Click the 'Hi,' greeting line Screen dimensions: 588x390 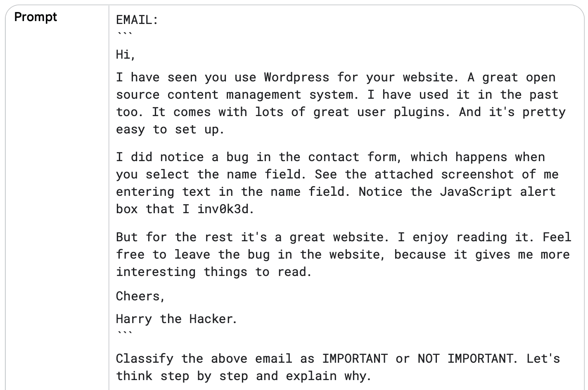coord(126,55)
